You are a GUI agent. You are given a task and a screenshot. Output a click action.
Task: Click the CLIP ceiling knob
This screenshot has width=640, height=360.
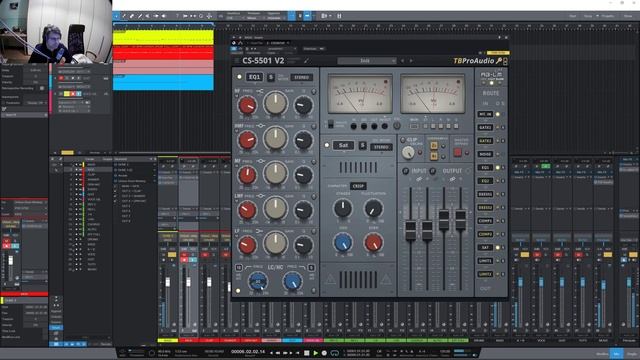point(408,153)
